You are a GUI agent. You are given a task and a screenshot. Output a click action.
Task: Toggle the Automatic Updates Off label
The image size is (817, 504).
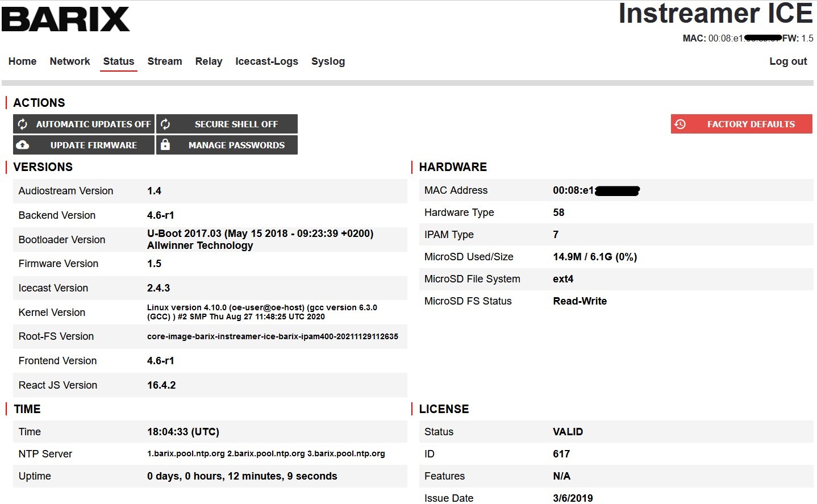click(93, 124)
